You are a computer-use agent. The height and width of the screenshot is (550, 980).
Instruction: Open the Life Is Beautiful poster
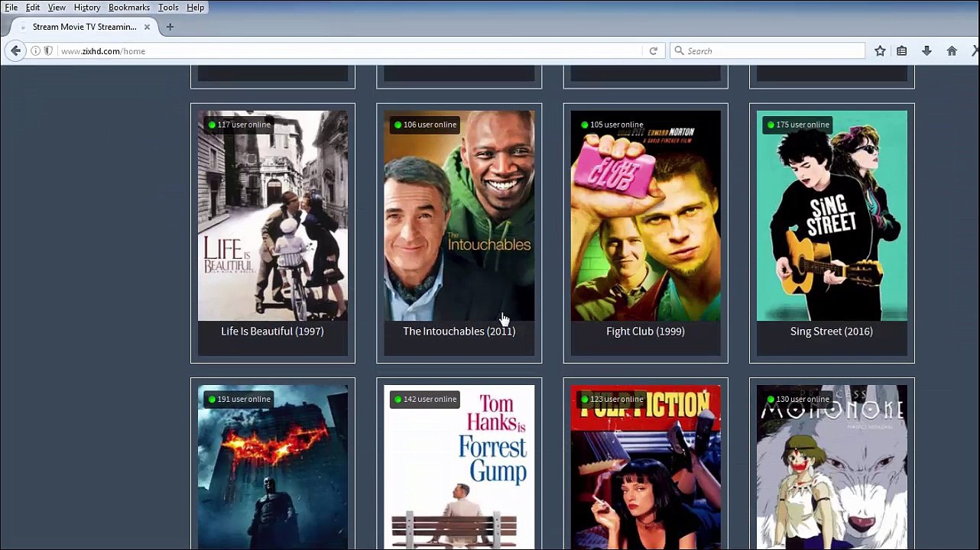273,215
